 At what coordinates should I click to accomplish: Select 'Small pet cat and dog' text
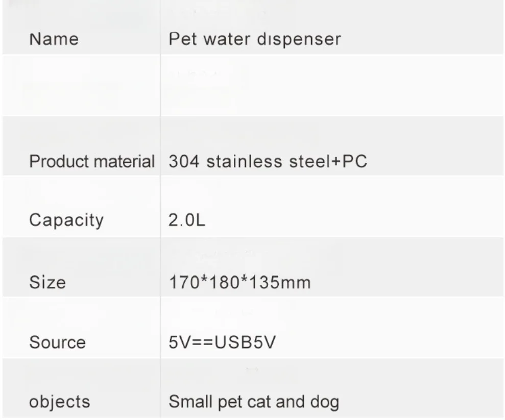(254, 402)
